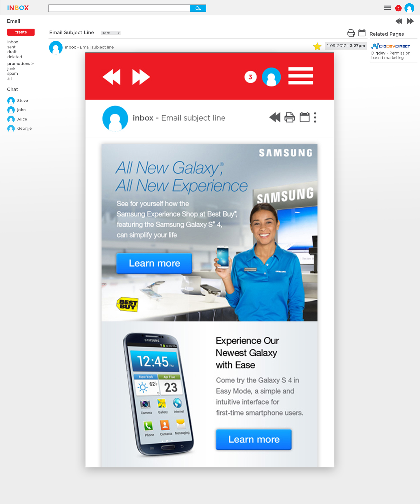Open the three-dot more options menu
Screen dimensions: 420x504
tap(315, 118)
